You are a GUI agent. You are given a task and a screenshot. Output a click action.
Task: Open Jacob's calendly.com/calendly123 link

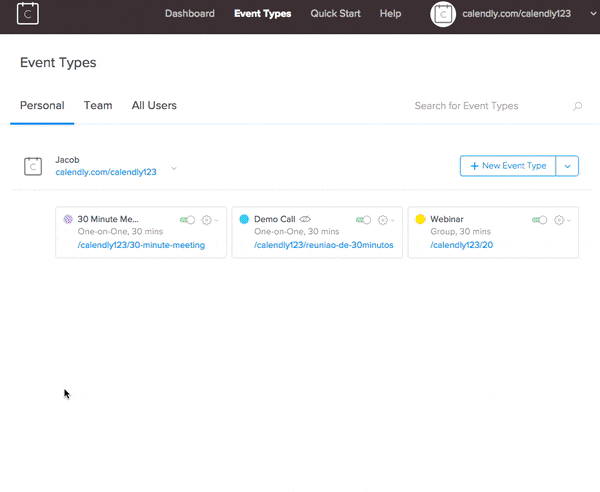pyautogui.click(x=106, y=172)
